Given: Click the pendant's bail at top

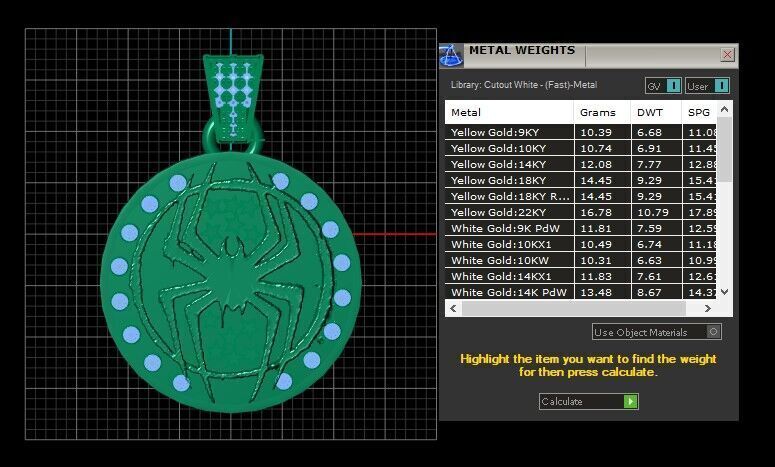Looking at the screenshot, I should (x=233, y=98).
